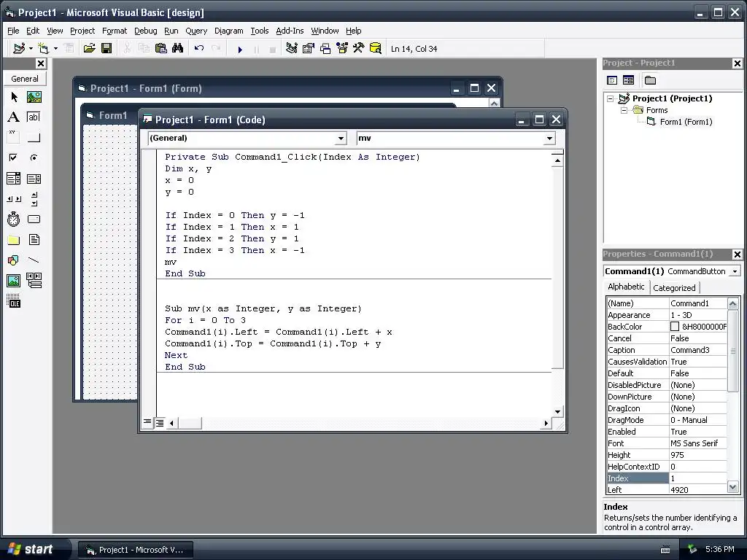Open the Debug menu
The image size is (747, 560).
click(x=146, y=31)
